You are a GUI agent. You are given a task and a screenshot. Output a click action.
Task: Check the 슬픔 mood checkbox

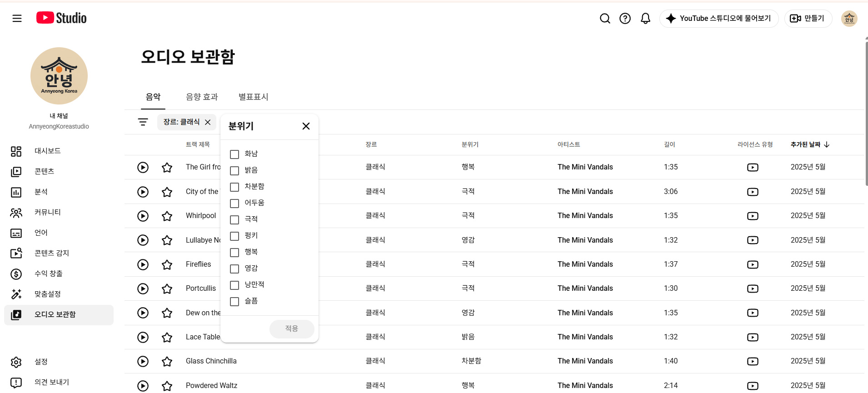tap(234, 302)
